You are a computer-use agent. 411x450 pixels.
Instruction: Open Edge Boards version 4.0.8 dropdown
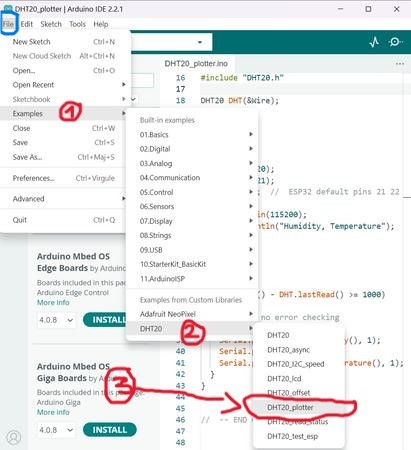click(x=56, y=320)
